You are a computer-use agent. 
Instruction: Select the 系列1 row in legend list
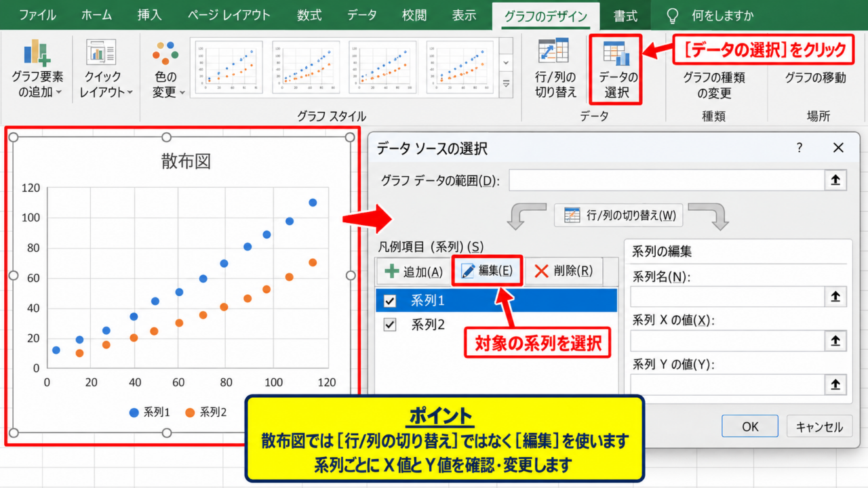(496, 300)
